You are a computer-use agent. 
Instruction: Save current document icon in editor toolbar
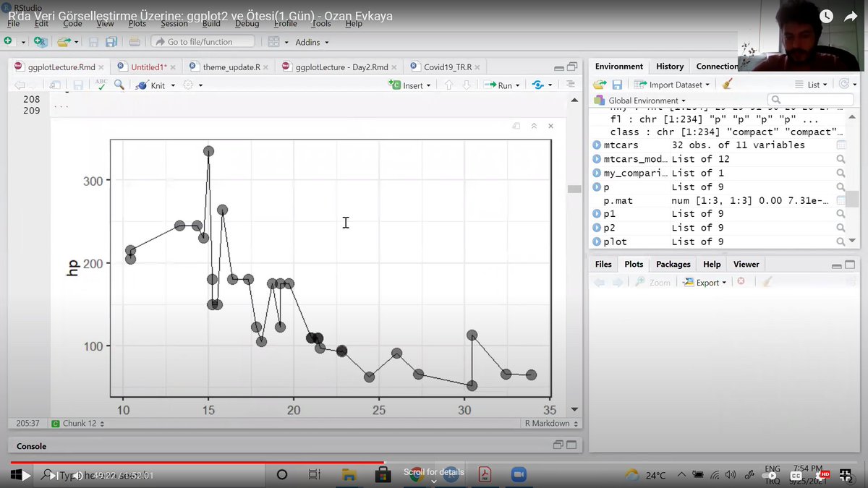(78, 85)
